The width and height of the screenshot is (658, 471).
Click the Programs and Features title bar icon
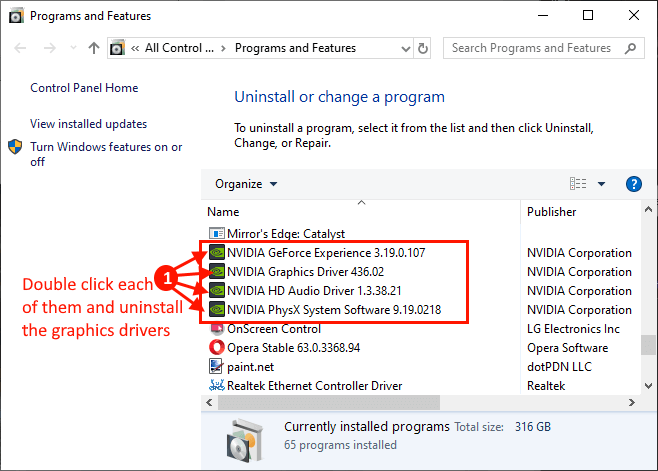click(x=16, y=16)
